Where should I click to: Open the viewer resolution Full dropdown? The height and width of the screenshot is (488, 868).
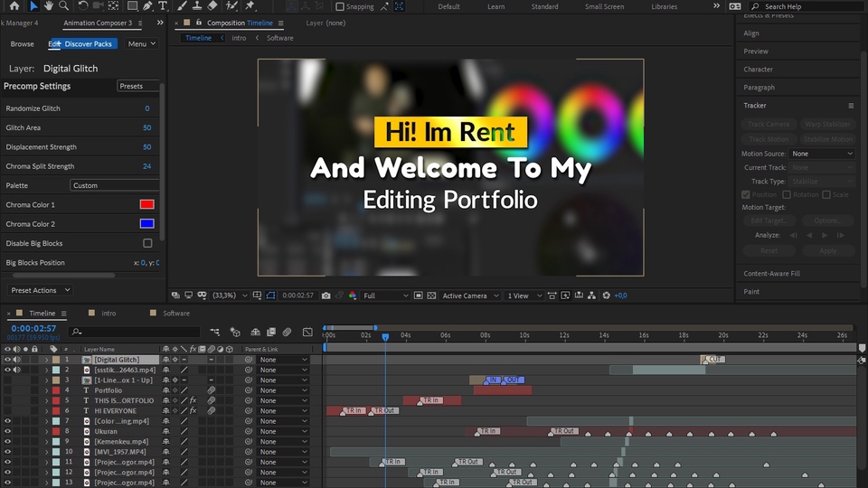[386, 296]
